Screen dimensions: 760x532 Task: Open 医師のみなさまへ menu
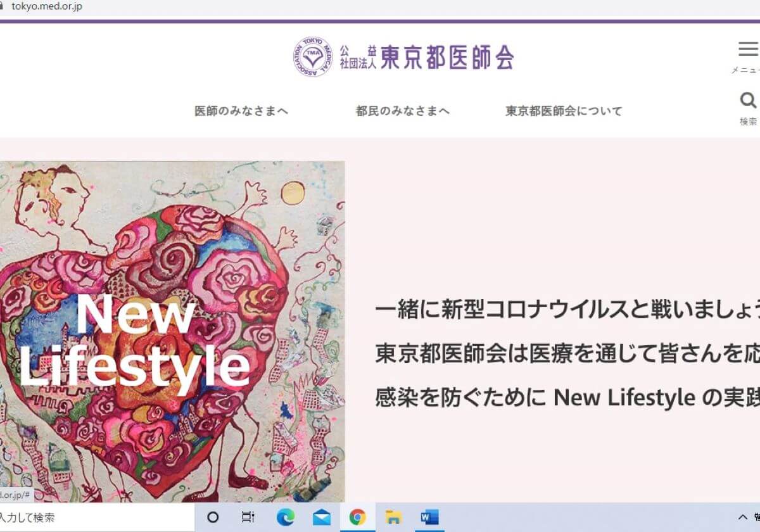tap(241, 111)
